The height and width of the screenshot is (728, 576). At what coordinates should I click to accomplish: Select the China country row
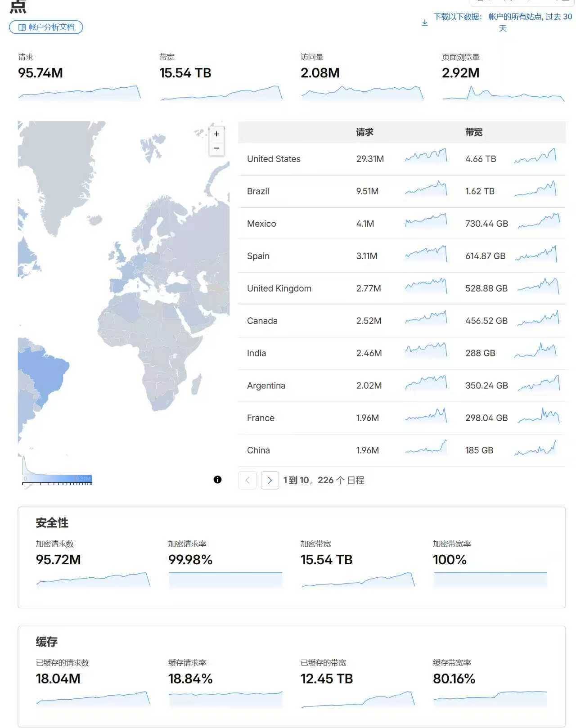(x=401, y=450)
